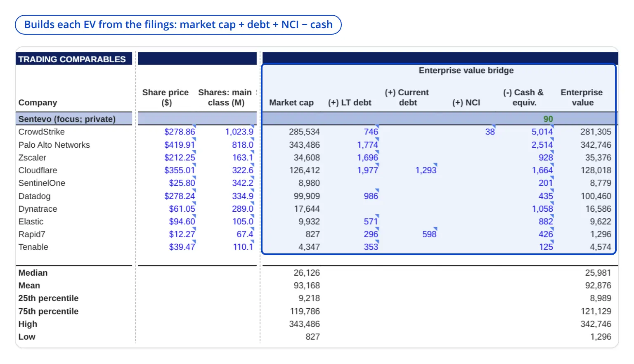Click the Tenable company name cell
Screen dimensions: 634x364
33,247
